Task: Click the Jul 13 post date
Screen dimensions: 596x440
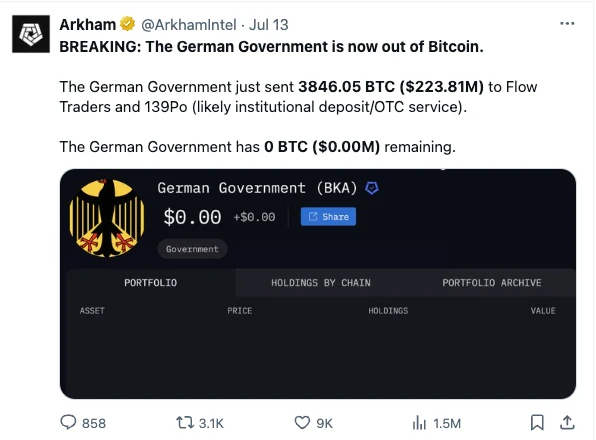Action: (x=268, y=25)
